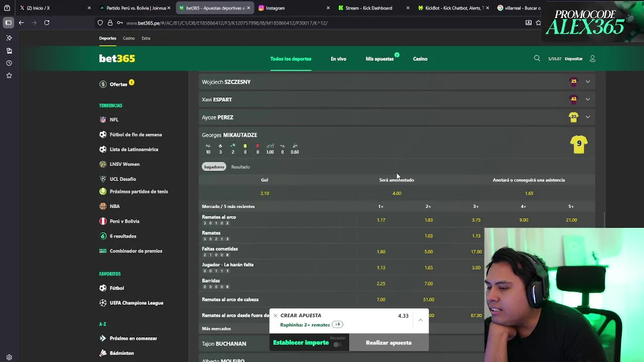Click the browser back arrow
This screenshot has height=362, width=644.
(x=21, y=23)
